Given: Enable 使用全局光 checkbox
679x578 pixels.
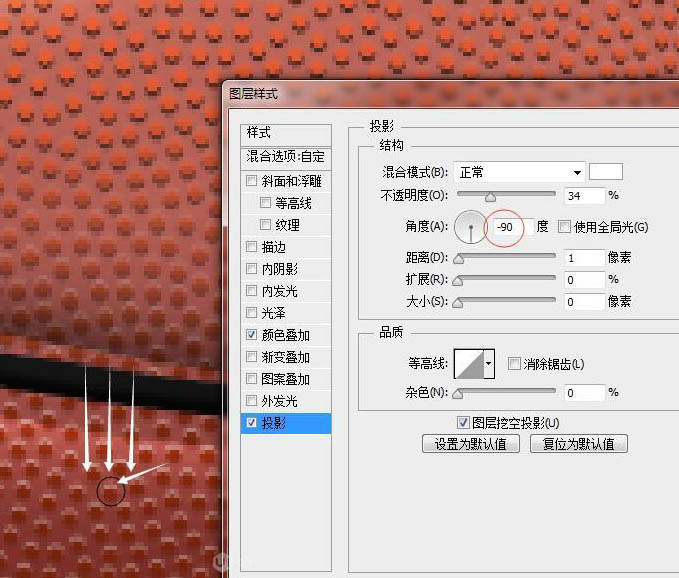Looking at the screenshot, I should tap(564, 226).
